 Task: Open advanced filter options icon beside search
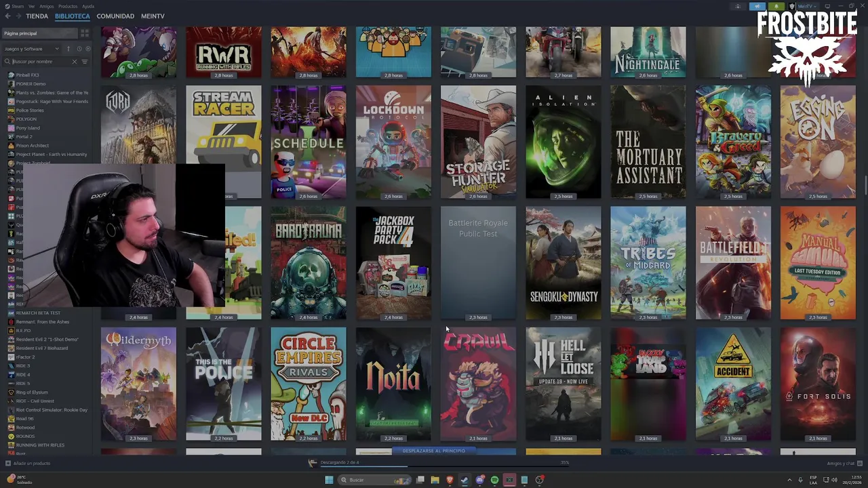coord(84,62)
